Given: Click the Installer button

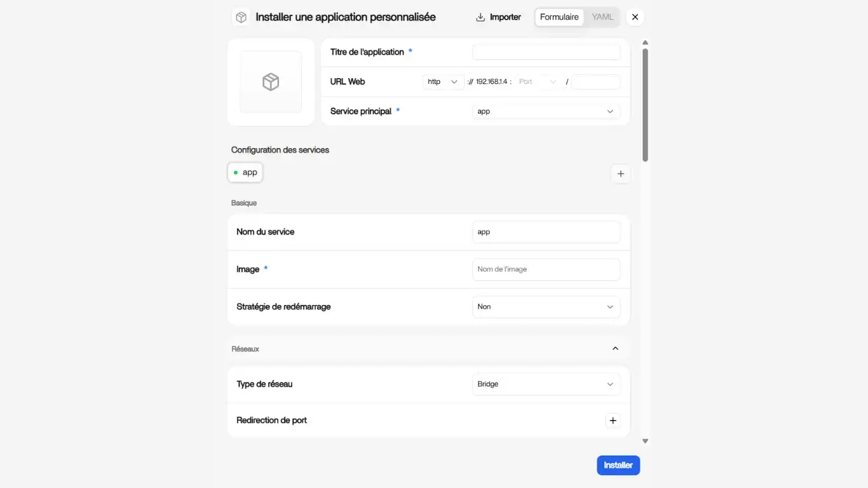Looking at the screenshot, I should pos(618,465).
